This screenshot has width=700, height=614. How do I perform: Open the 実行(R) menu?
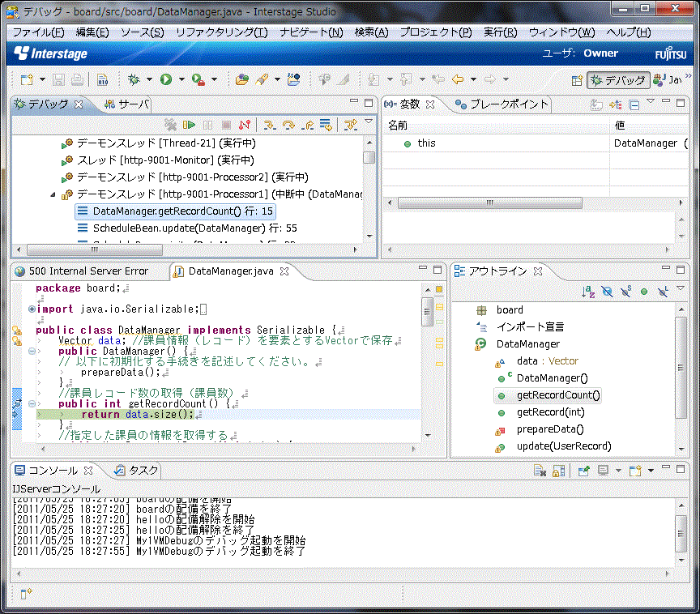[x=501, y=32]
